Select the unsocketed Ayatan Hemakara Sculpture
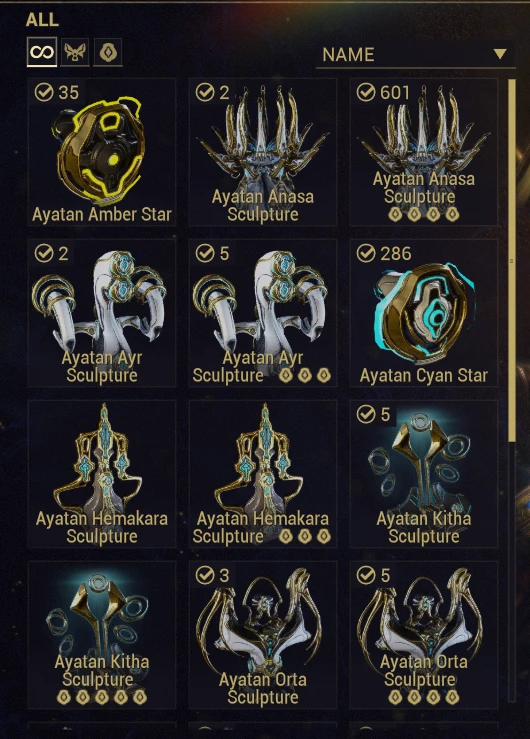Image resolution: width=530 pixels, height=739 pixels. point(102,474)
